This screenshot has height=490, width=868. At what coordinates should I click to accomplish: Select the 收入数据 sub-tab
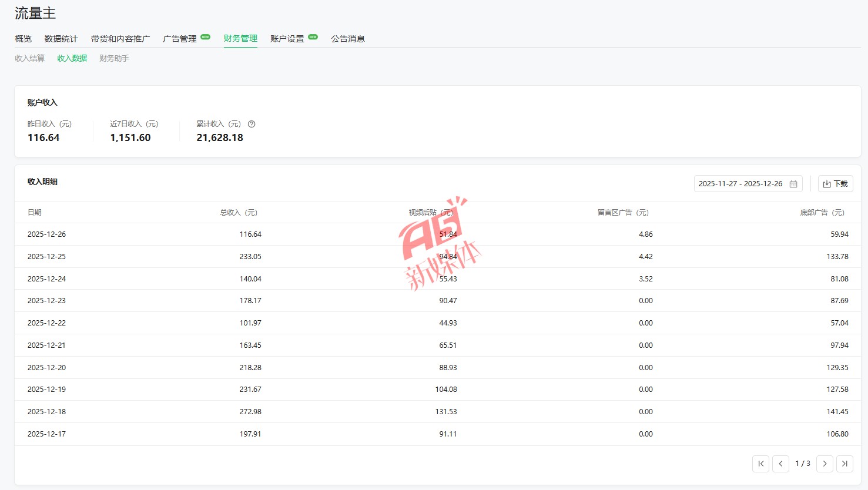point(72,58)
